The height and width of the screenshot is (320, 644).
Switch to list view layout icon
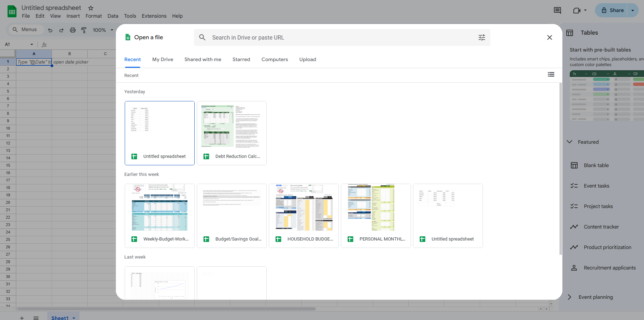tap(551, 75)
